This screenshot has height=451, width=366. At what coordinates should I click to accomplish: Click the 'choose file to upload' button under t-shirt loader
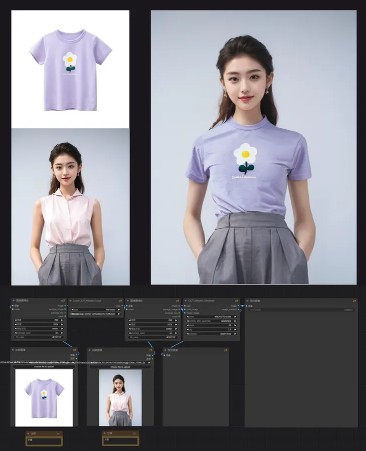pyautogui.click(x=44, y=366)
